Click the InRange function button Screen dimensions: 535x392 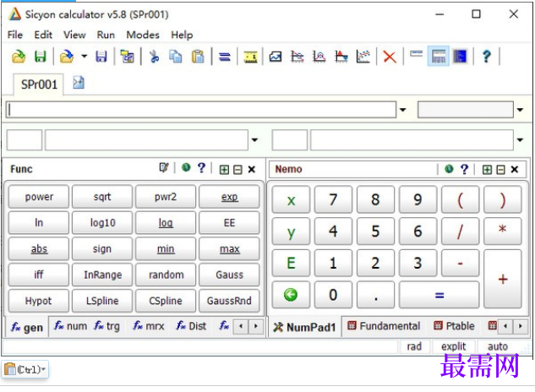[x=102, y=275]
